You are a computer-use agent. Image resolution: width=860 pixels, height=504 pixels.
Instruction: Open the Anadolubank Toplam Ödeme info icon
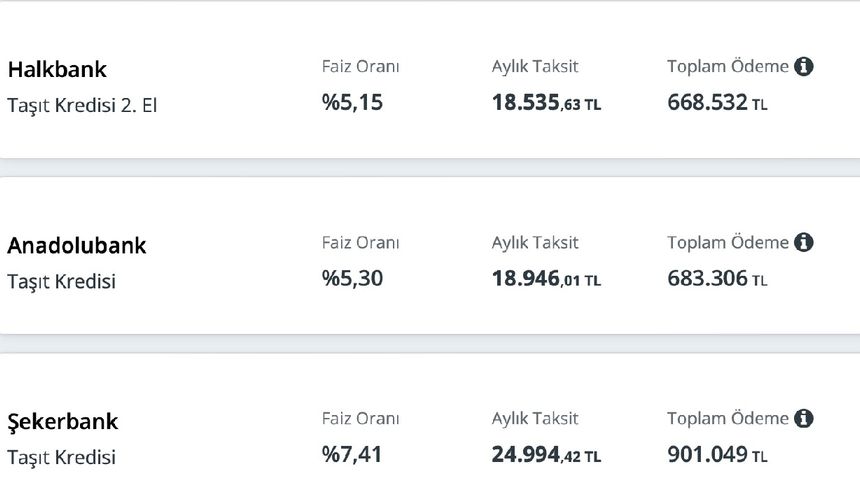pos(804,242)
